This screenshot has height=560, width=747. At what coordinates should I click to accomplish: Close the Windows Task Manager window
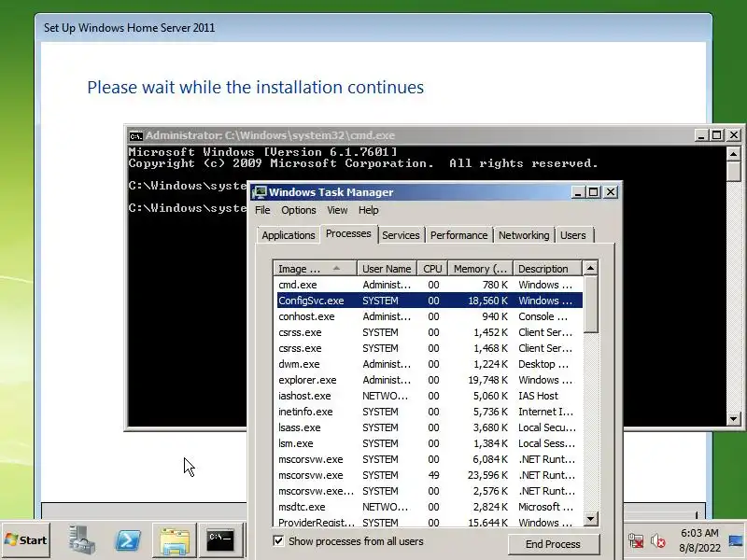click(x=611, y=192)
